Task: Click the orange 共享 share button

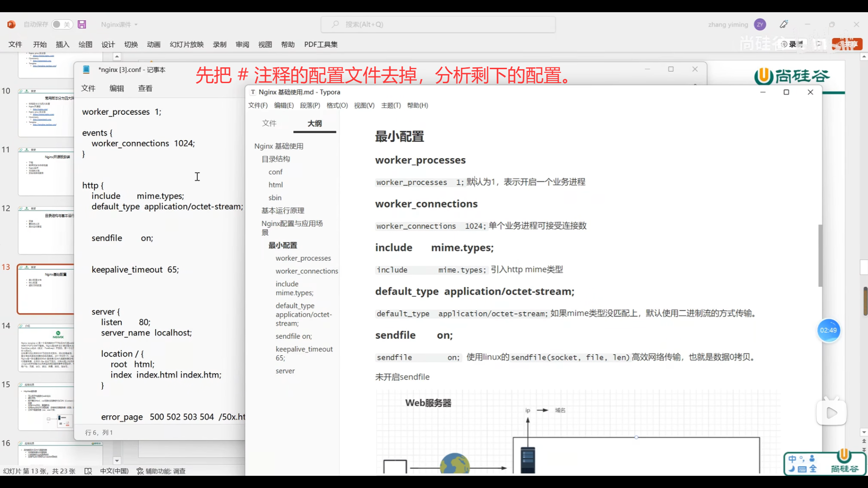Action: (x=848, y=44)
